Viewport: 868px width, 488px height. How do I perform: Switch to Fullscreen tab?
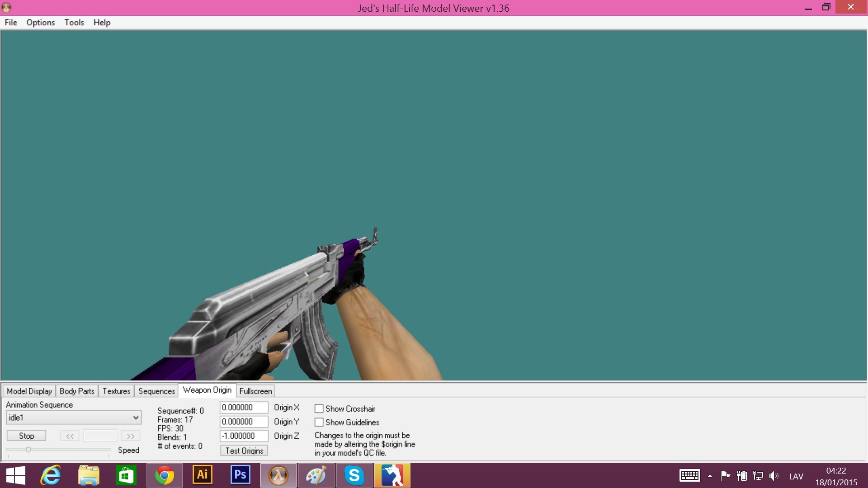pos(255,391)
